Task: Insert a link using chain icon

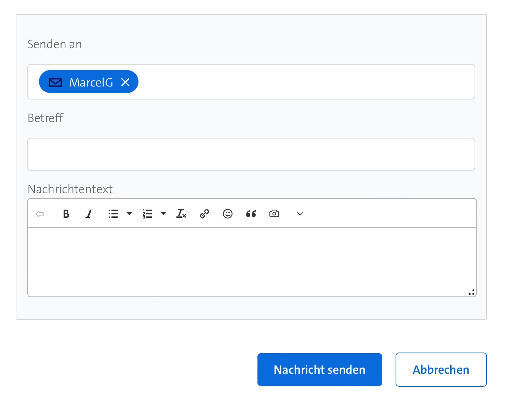Action: [204, 214]
